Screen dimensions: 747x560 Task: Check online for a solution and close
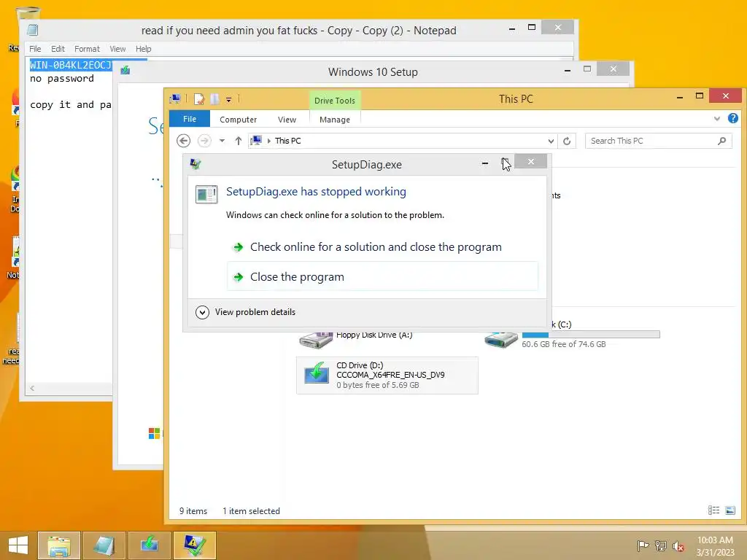pyautogui.click(x=382, y=246)
